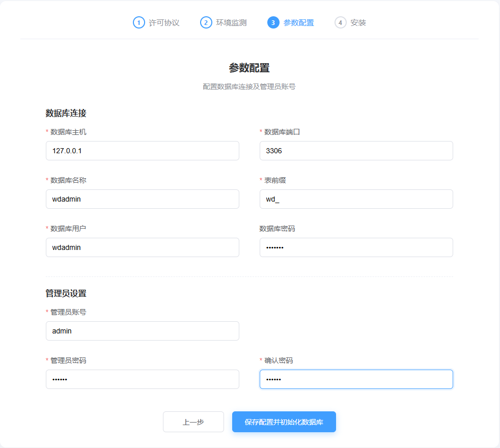This screenshot has width=500, height=448.
Task: Click the highlighted step 3 circle icon
Action: (273, 22)
